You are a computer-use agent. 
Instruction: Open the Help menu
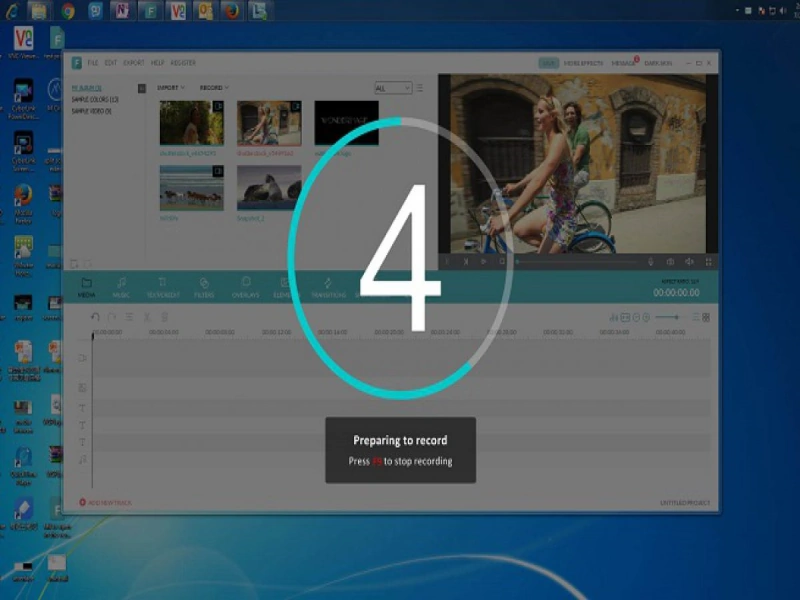coord(158,63)
